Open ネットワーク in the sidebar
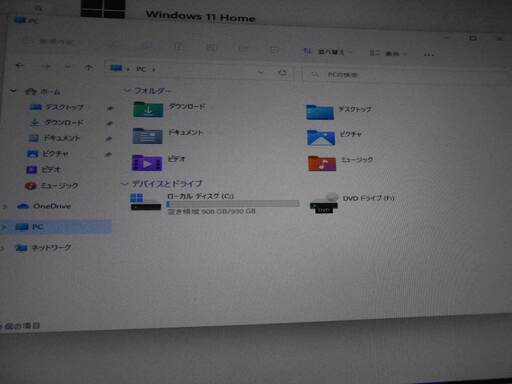 pyautogui.click(x=43, y=247)
